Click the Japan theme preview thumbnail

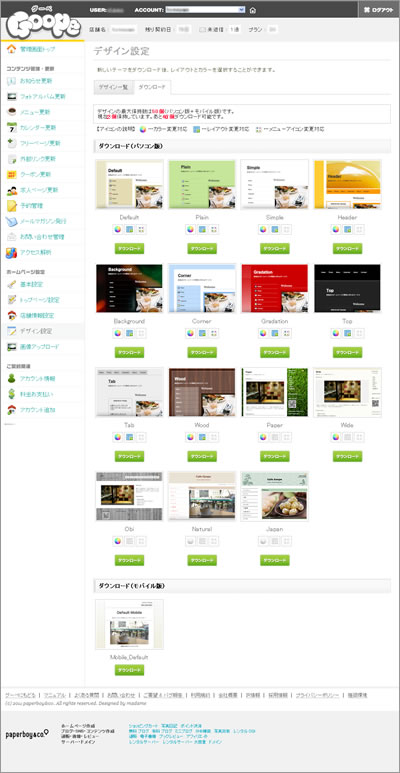(275, 495)
